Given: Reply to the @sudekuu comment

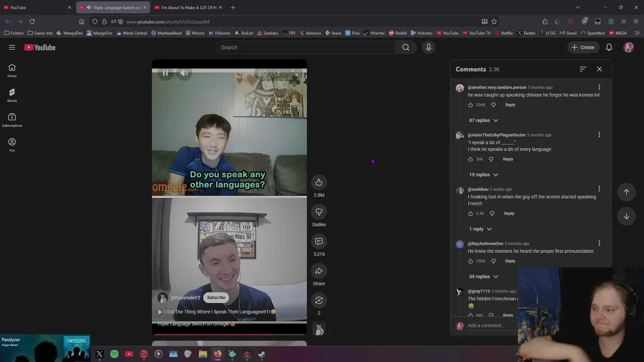Looking at the screenshot, I should [509, 214].
